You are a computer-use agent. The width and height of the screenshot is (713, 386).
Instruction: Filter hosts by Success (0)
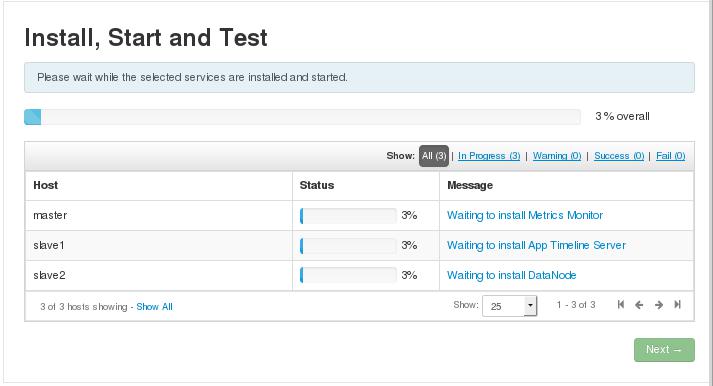[x=619, y=156]
